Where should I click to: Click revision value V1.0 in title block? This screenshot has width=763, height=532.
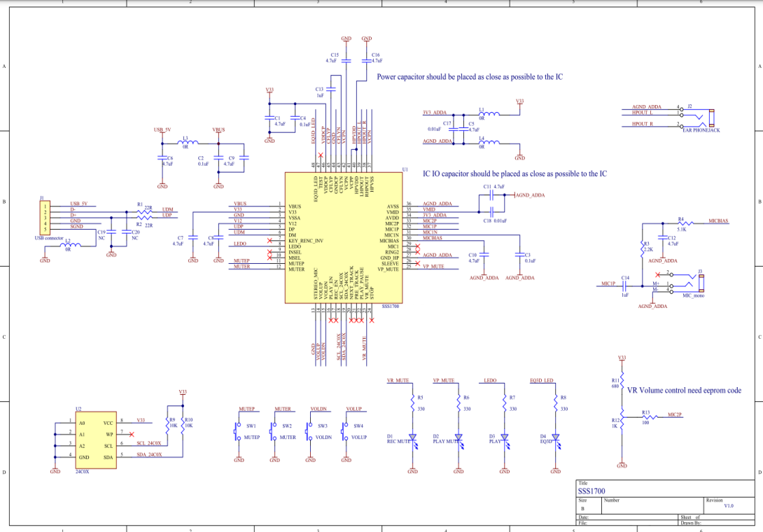pyautogui.click(x=729, y=505)
